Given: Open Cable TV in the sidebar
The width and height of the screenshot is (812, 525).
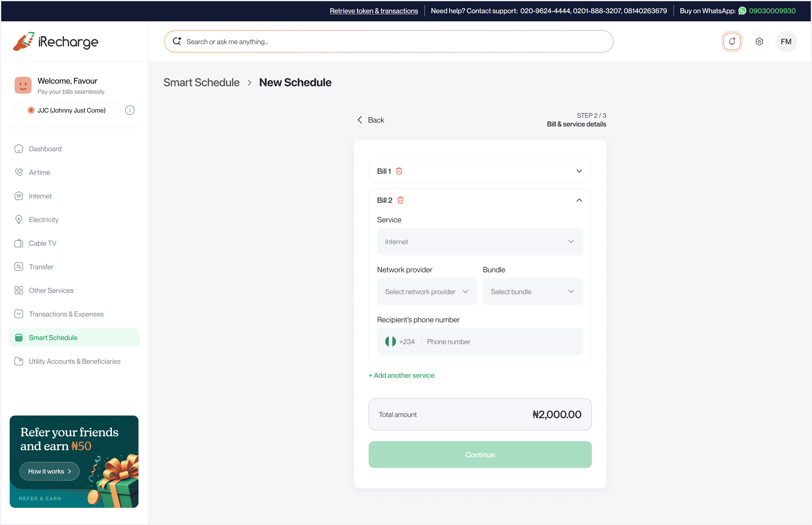Looking at the screenshot, I should (43, 243).
